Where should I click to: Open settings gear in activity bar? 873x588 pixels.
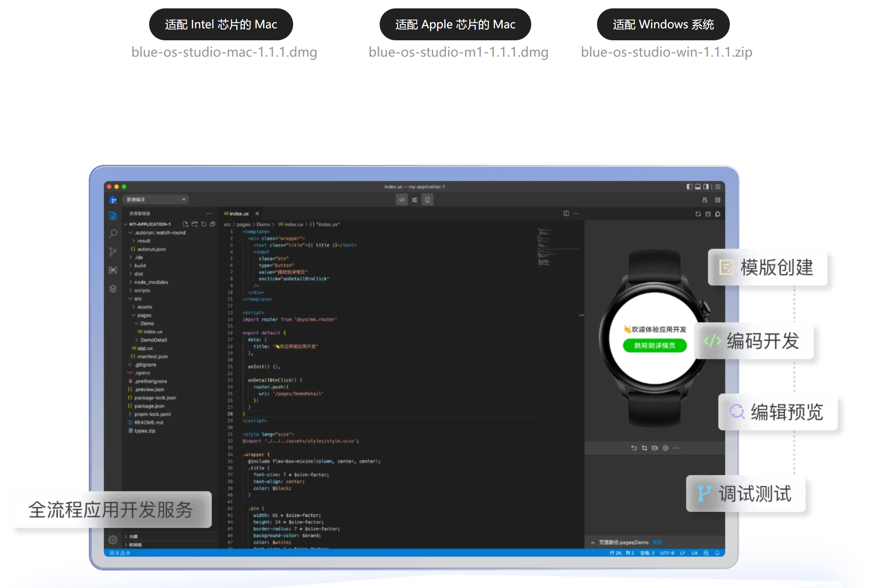(113, 540)
